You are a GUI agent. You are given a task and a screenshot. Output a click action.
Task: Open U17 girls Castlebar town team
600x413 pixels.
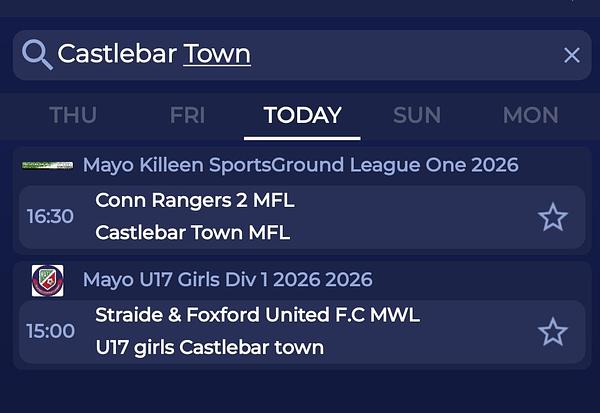pyautogui.click(x=209, y=348)
